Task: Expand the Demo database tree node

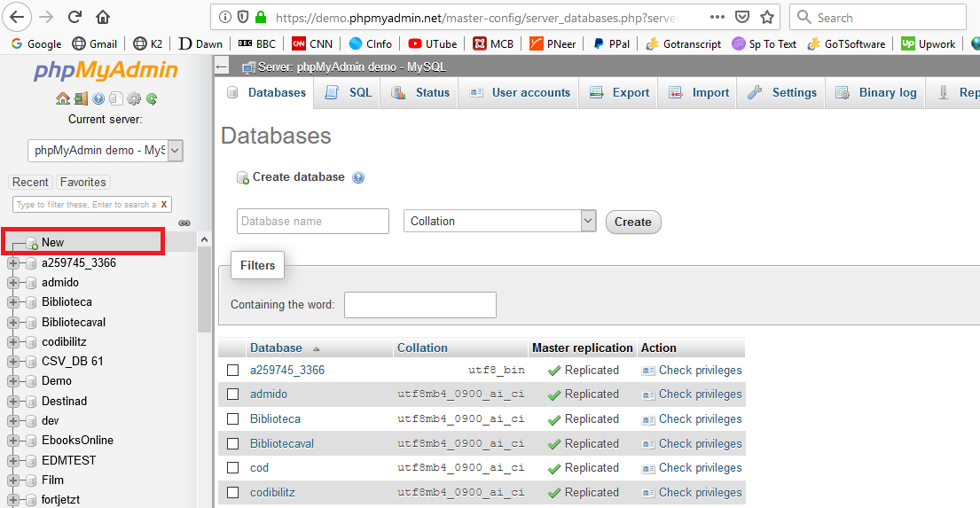Action: (x=13, y=381)
